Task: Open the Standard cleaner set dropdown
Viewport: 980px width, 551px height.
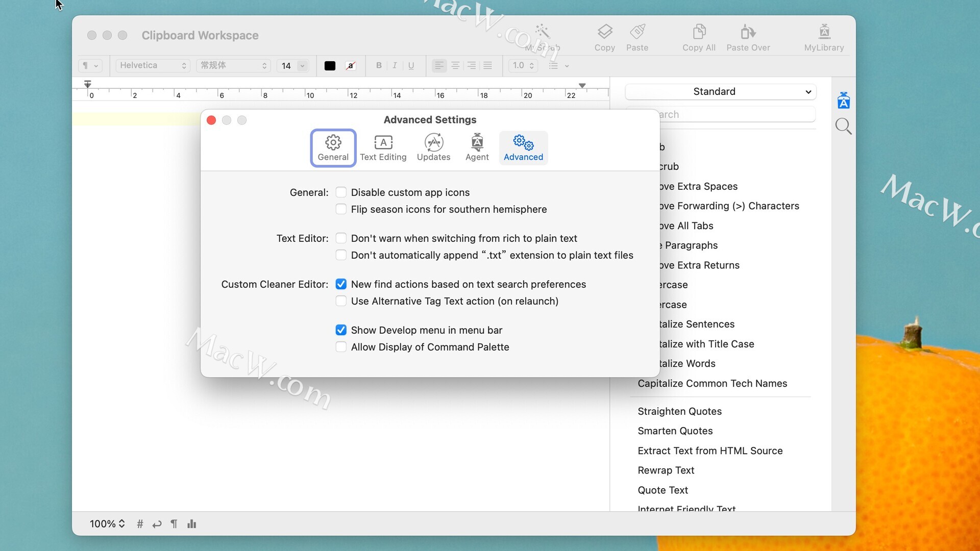Action: coord(720,92)
